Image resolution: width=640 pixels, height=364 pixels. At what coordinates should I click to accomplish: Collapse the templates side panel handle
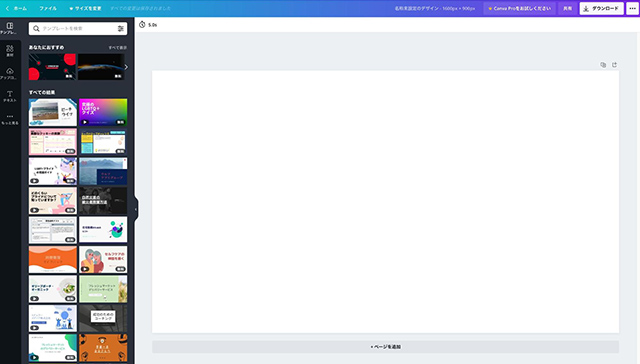(x=136, y=209)
